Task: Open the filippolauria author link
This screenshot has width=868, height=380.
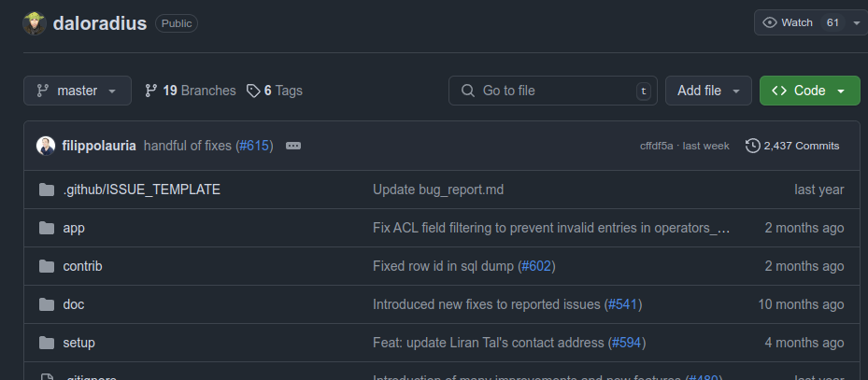Action: [x=99, y=146]
